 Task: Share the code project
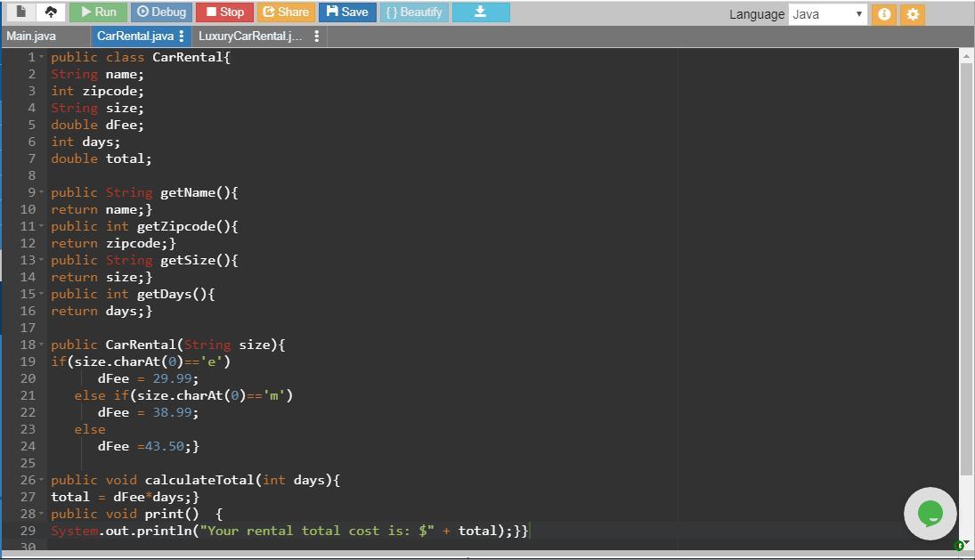point(286,12)
